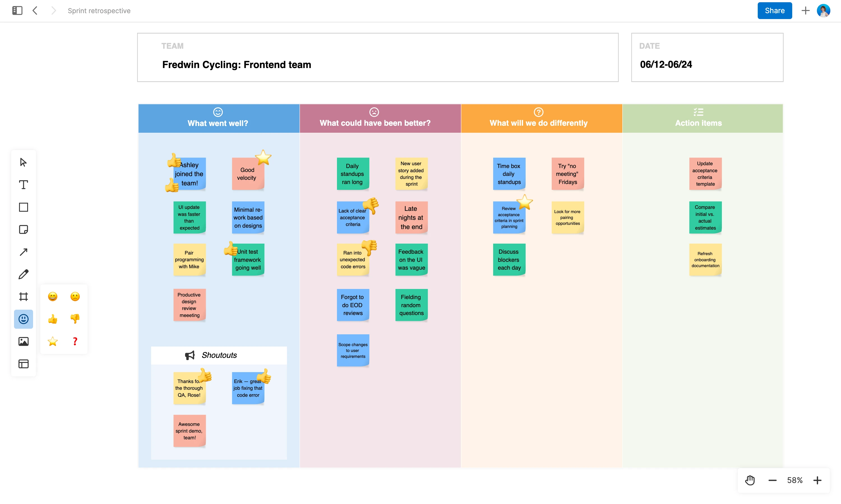Zoom in with the plus button

coord(817,480)
